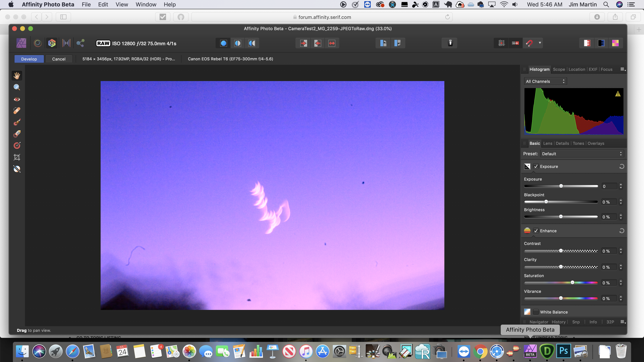Rotate the image counter-clockwise
The height and width of the screenshot is (362, 644).
click(383, 43)
